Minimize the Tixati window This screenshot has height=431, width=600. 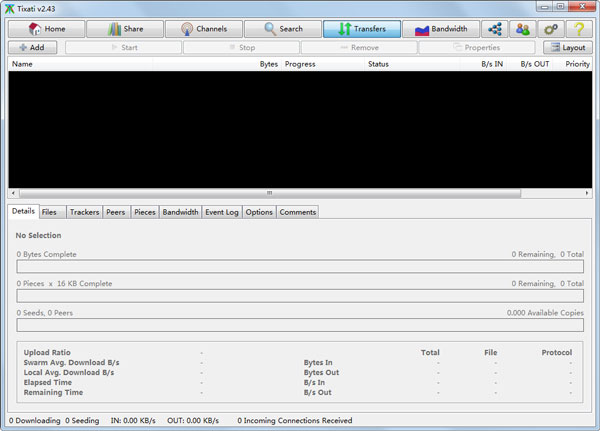point(544,6)
